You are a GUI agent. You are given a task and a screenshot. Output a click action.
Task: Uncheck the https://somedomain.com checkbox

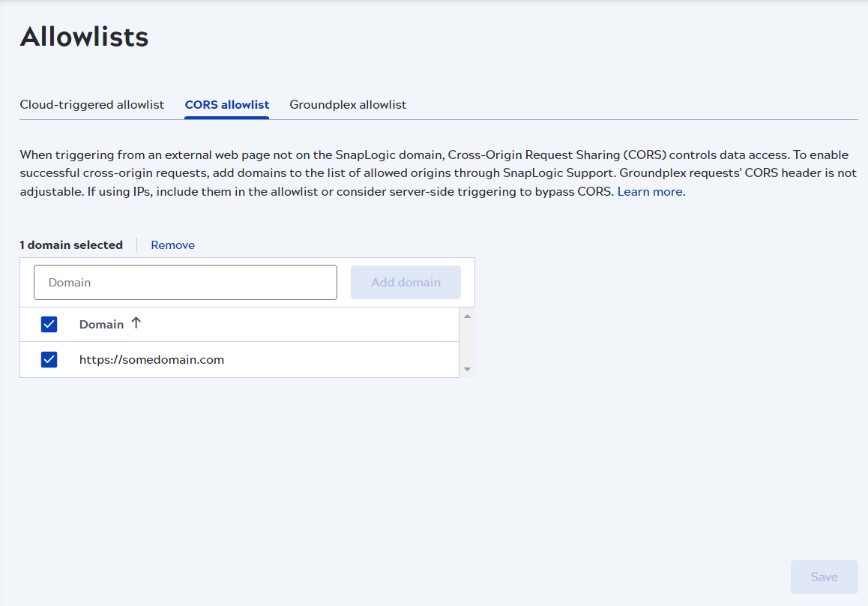click(x=49, y=359)
